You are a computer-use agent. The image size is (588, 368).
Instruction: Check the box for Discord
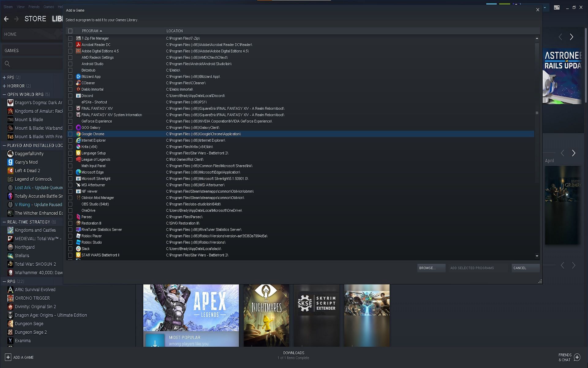[70, 96]
